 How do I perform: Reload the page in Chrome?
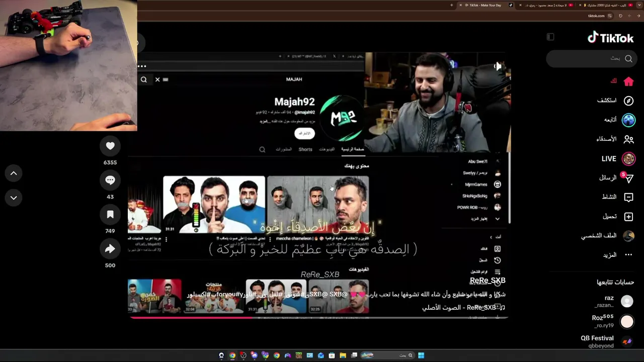[x=620, y=16]
